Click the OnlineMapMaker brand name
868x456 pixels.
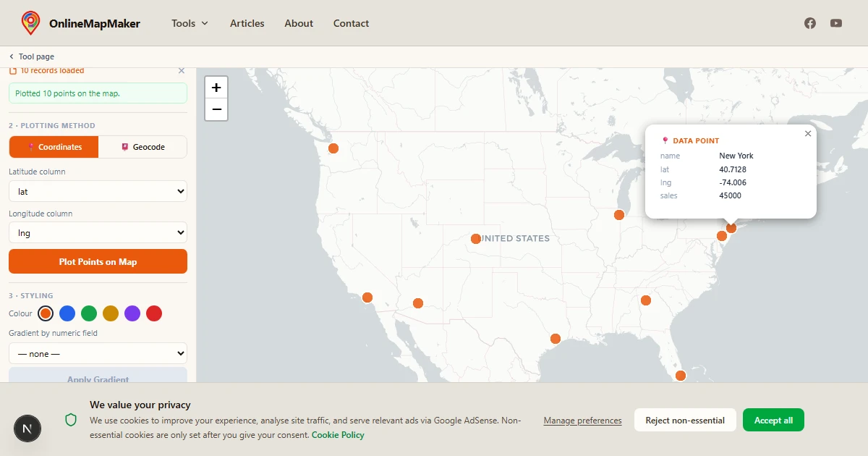coord(95,23)
